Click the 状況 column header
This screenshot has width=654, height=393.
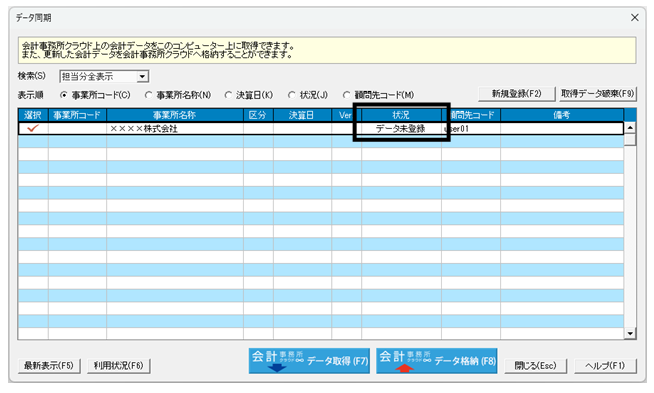[401, 115]
